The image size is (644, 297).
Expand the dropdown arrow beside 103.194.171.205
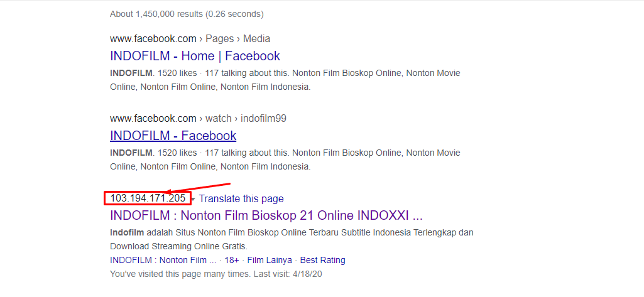pos(194,199)
